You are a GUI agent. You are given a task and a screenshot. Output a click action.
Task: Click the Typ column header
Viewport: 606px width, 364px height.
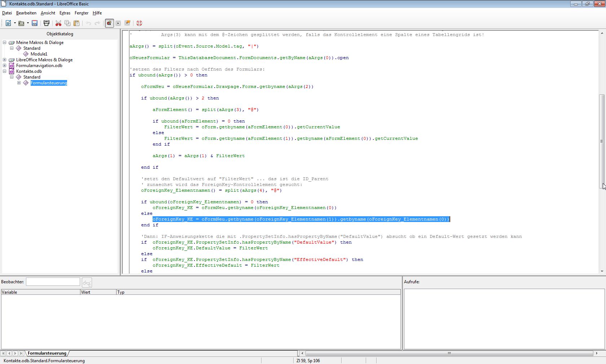tap(258, 292)
